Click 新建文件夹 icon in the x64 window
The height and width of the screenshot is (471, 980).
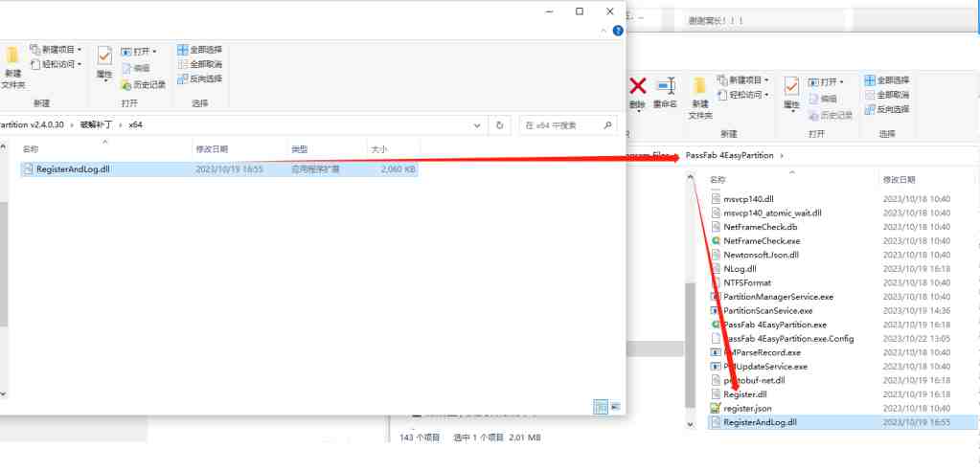point(12,56)
